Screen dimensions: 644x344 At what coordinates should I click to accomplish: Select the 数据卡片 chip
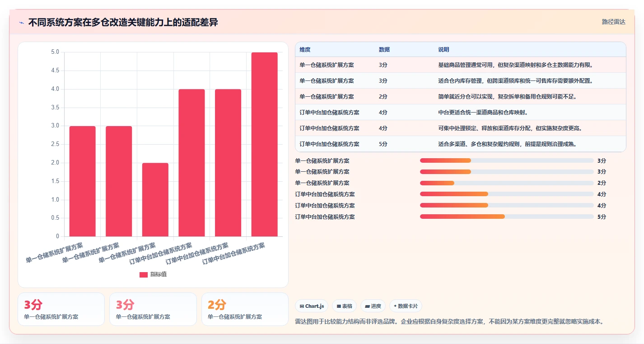406,306
